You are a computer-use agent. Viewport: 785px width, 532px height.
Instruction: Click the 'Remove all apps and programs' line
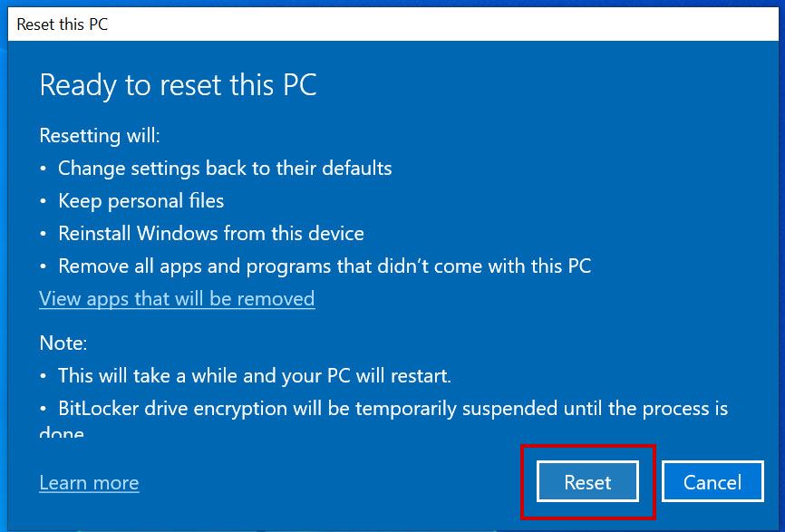(x=325, y=266)
